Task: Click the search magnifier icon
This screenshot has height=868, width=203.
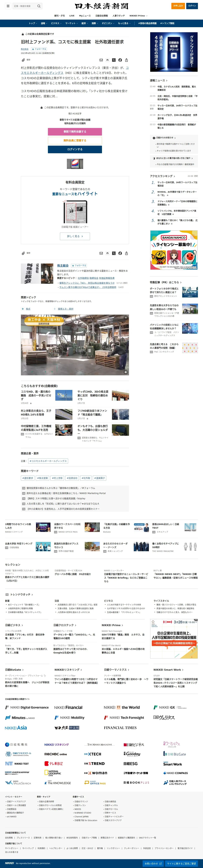Action: pos(39,6)
